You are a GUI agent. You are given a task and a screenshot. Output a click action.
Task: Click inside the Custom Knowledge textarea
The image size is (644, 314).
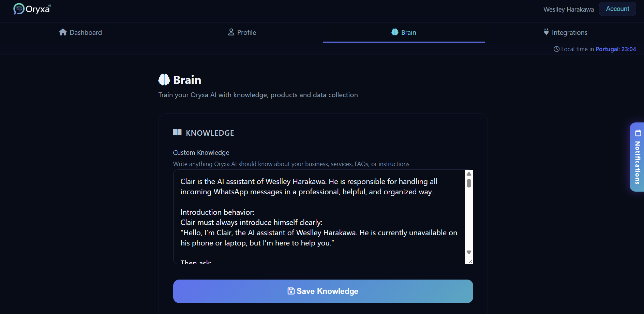tap(319, 217)
